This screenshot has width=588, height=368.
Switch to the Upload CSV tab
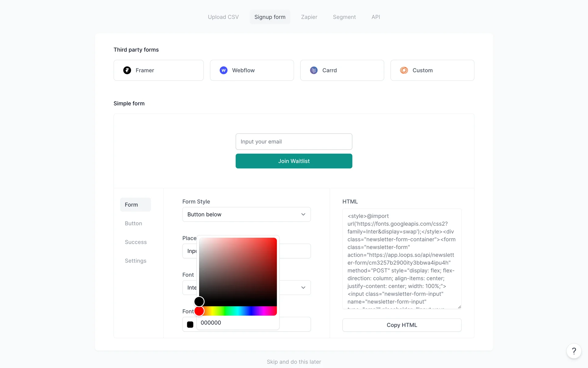tap(223, 17)
